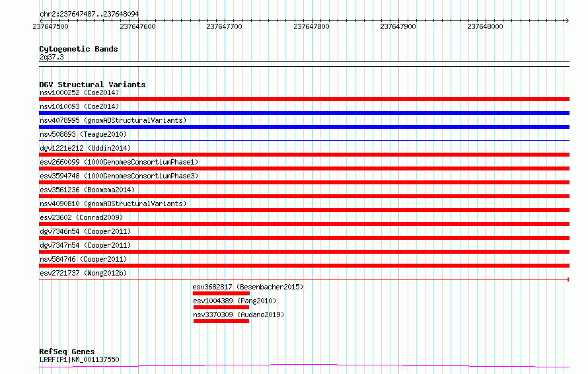Open LRRFIP1|NM_001137550 gene label

(79, 359)
